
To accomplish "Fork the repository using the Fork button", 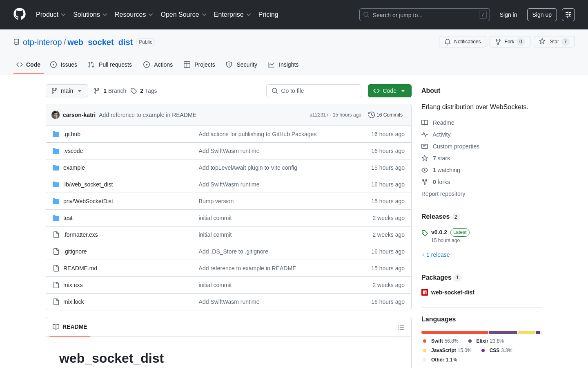I will (x=510, y=42).
